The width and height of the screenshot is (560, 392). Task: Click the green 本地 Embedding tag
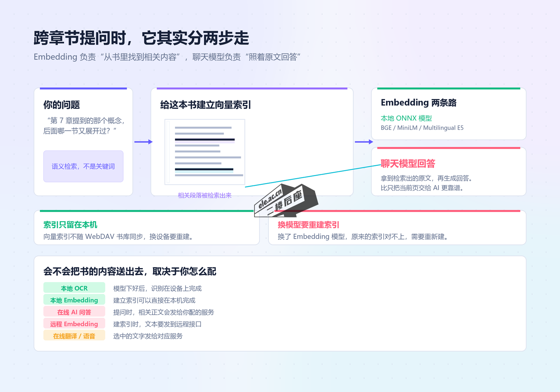(74, 300)
